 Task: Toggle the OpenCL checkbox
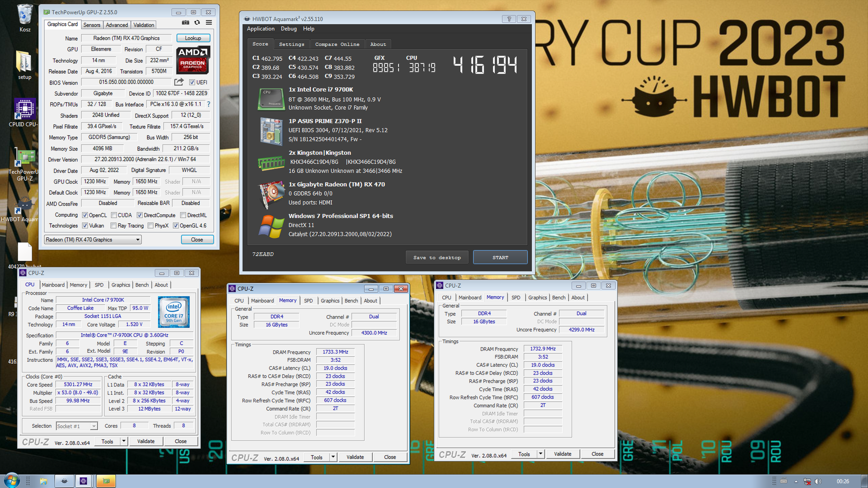[85, 215]
